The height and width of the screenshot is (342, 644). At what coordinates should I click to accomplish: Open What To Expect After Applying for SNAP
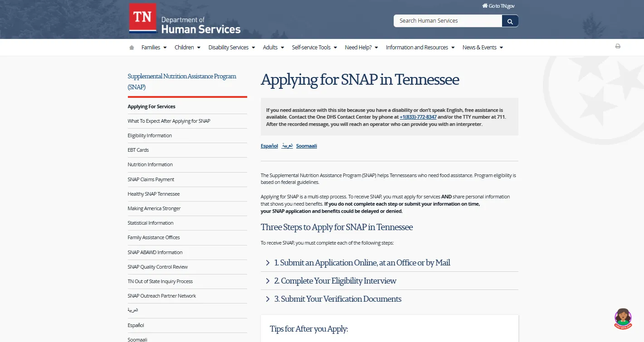point(169,121)
